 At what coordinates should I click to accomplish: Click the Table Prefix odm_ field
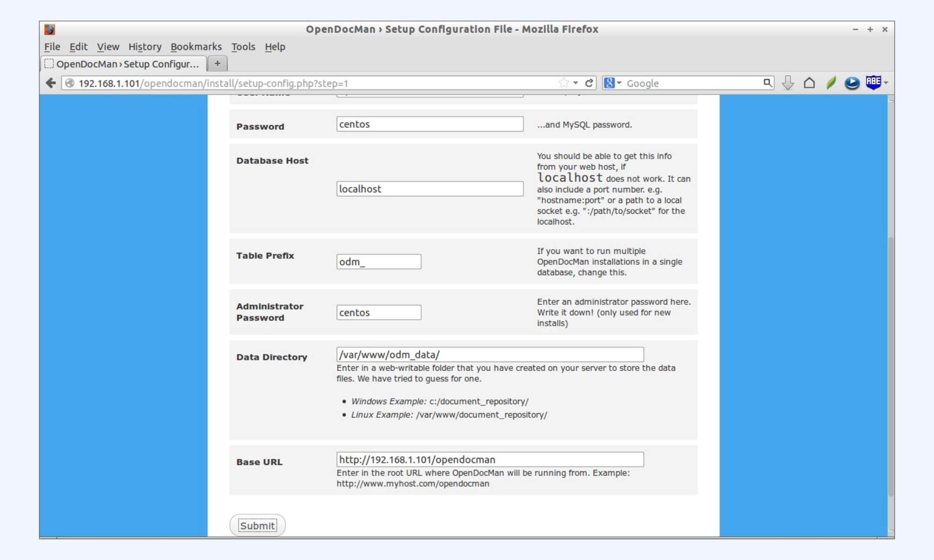tap(379, 262)
